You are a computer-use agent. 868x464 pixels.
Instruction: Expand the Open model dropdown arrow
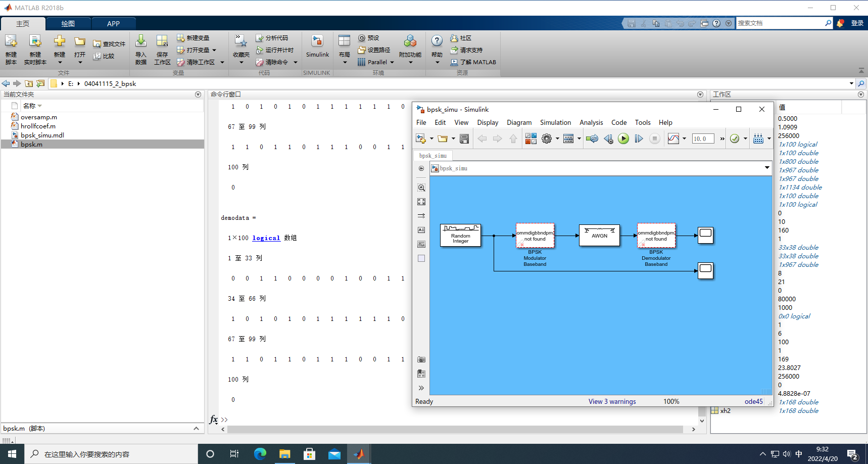453,138
